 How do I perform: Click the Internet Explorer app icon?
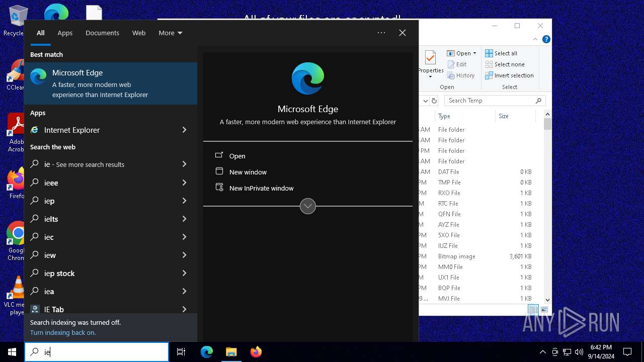tap(35, 130)
